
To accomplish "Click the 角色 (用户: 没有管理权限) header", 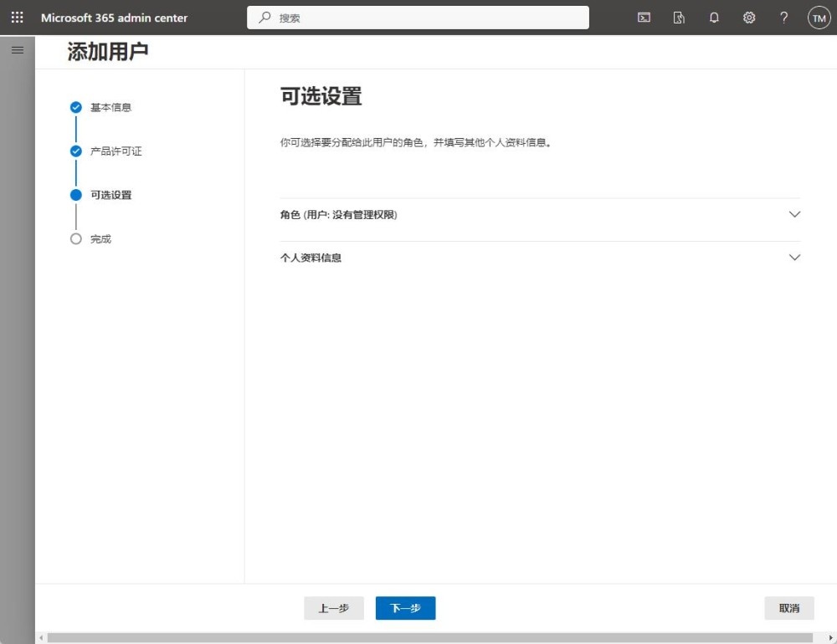I will pos(338,215).
